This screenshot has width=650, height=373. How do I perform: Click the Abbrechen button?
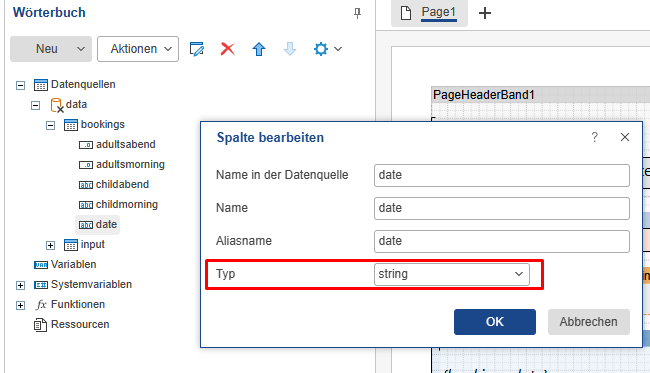point(589,322)
